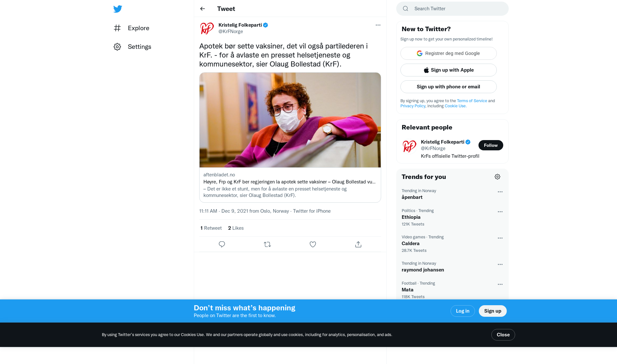Open the aftenbladet.no link card headline
The height and width of the screenshot is (364, 617).
coord(289,182)
